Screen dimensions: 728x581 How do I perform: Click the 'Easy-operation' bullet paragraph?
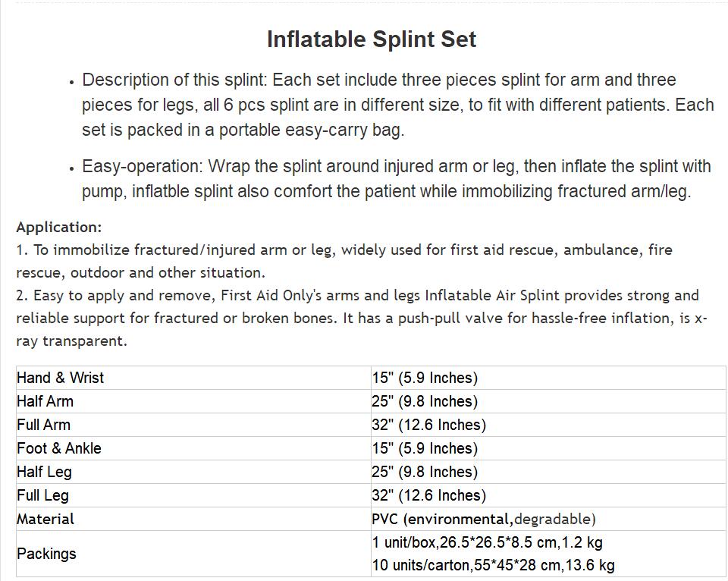[x=396, y=178]
